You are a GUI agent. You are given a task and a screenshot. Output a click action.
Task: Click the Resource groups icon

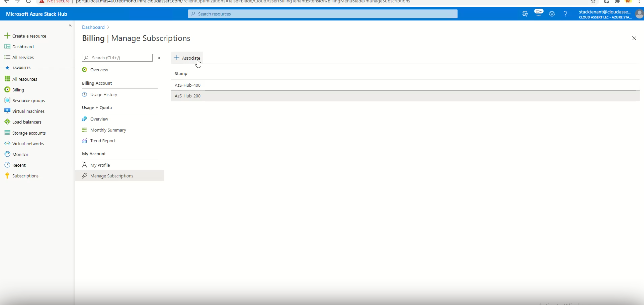pos(7,100)
